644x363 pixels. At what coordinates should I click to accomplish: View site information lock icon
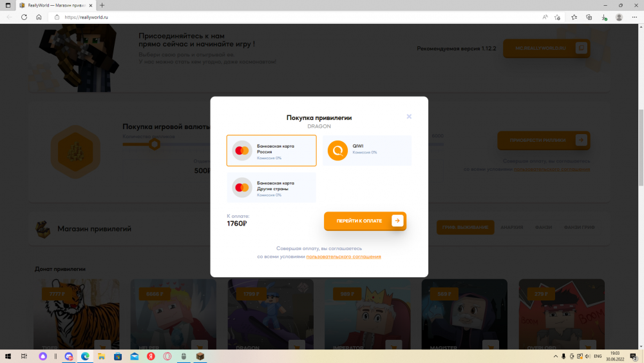[57, 17]
